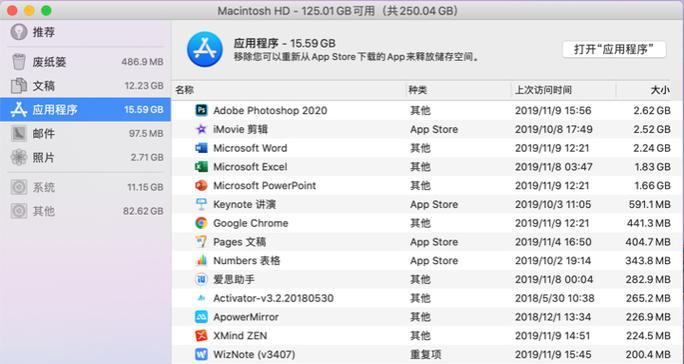684x364 pixels.
Task: Click the 其他 sidebar gear icon
Action: 19,211
